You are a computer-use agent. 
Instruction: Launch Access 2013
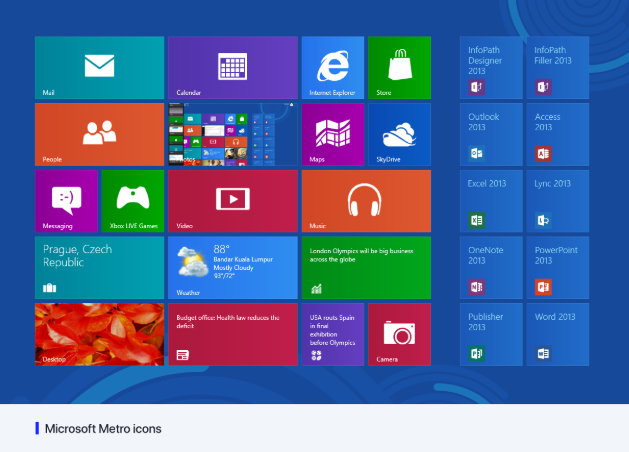[558, 134]
